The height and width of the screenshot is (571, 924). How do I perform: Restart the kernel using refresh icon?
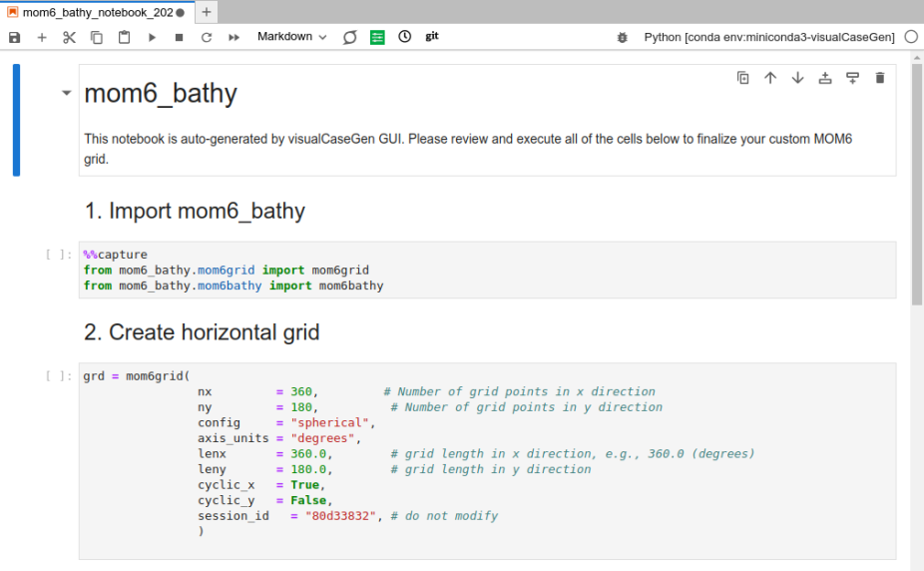(207, 37)
